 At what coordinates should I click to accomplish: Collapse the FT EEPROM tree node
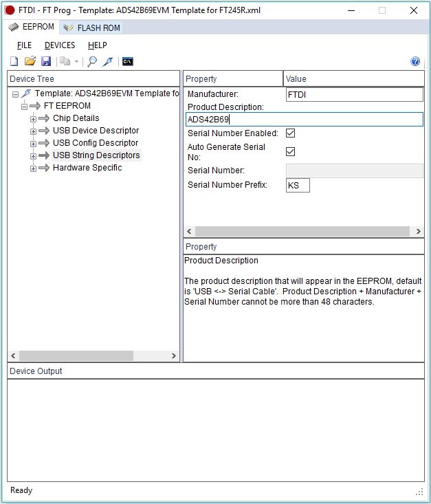24,107
